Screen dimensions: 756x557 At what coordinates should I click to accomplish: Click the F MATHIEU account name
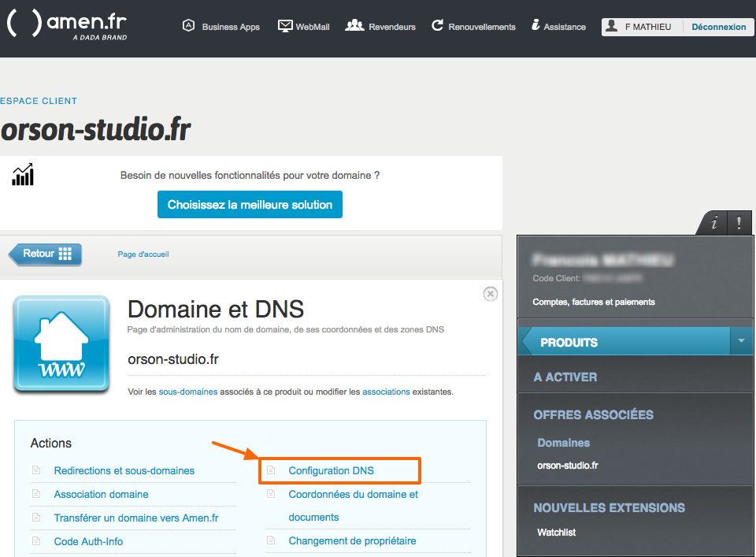(648, 27)
